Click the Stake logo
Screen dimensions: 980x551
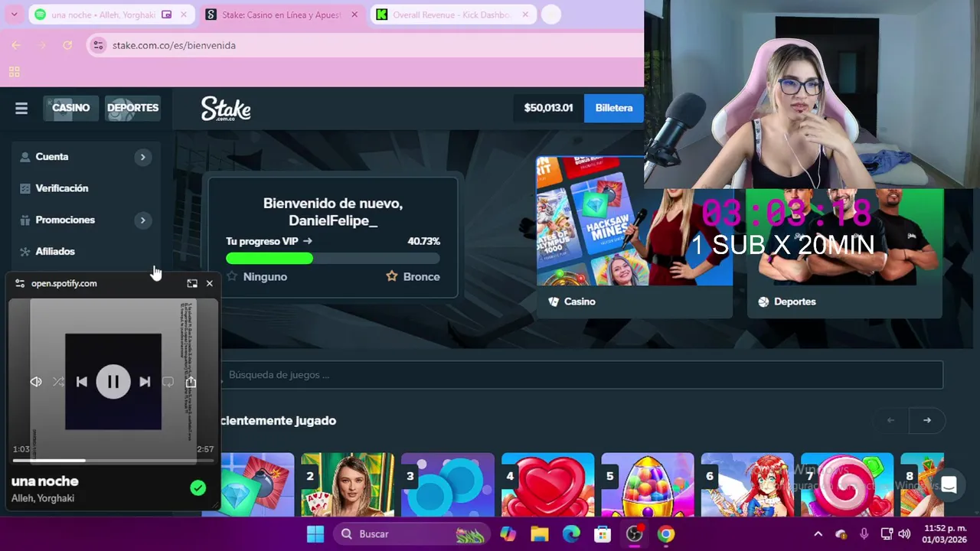point(226,109)
